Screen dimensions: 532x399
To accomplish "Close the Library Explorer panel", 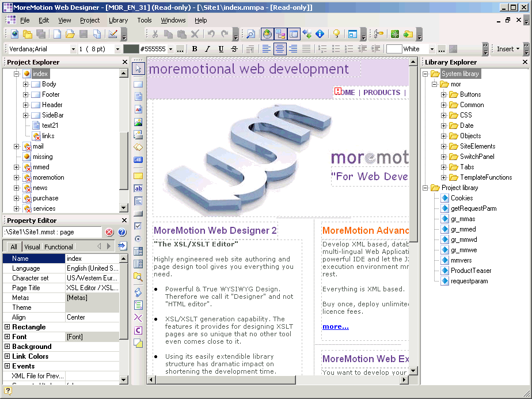I will pyautogui.click(x=525, y=62).
